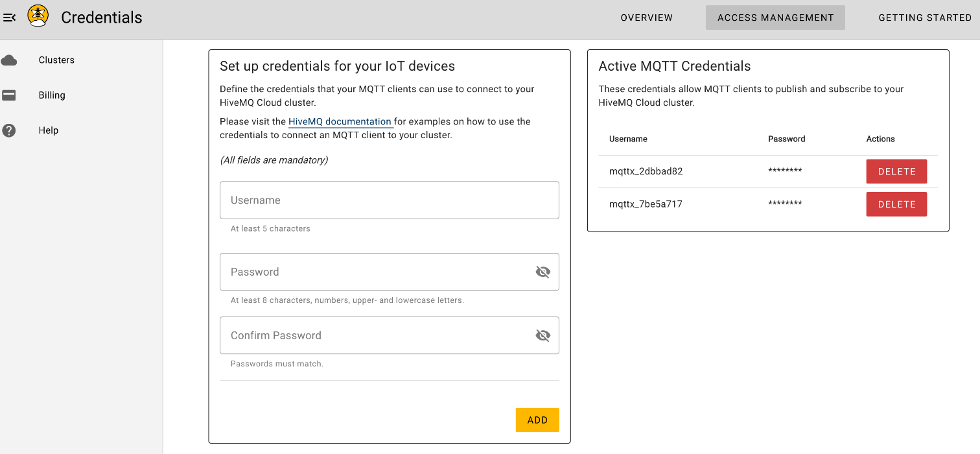Open Billing in the sidebar

click(x=52, y=95)
